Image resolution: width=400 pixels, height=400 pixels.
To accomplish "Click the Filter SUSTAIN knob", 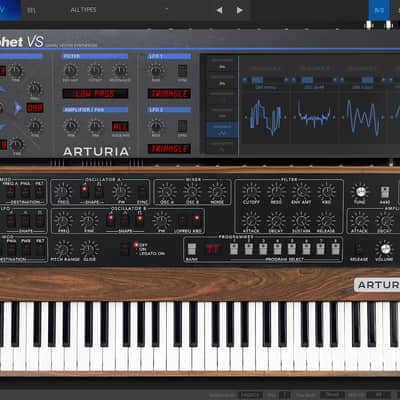I will coord(301,221).
